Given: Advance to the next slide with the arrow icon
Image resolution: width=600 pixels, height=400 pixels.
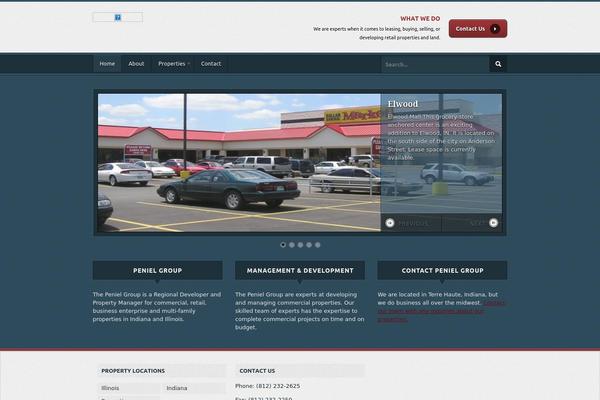Looking at the screenshot, I should point(494,223).
